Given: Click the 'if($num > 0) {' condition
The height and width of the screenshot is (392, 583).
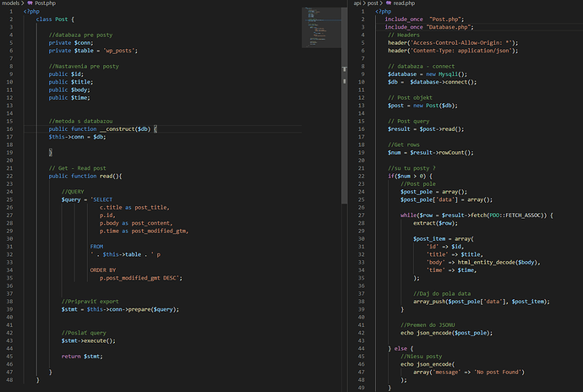Looking at the screenshot, I should pyautogui.click(x=410, y=176).
